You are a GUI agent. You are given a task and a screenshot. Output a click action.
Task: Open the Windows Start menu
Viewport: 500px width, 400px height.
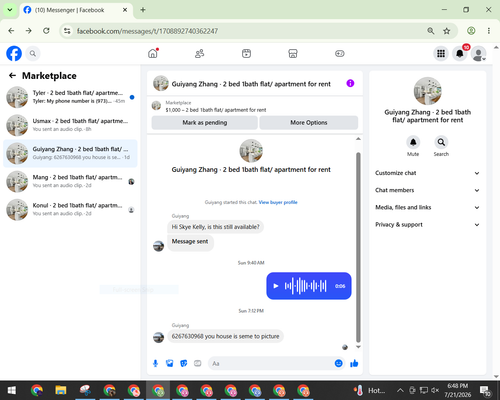click(x=12, y=390)
